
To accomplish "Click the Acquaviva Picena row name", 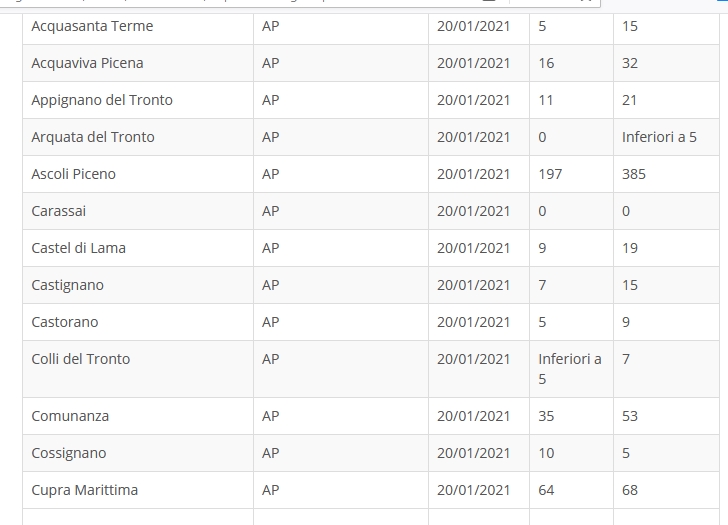I will click(138, 63).
